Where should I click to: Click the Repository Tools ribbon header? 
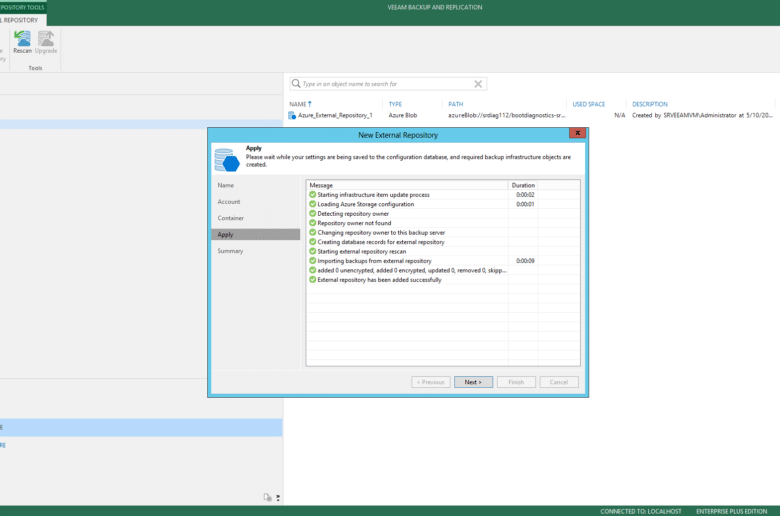(x=23, y=7)
